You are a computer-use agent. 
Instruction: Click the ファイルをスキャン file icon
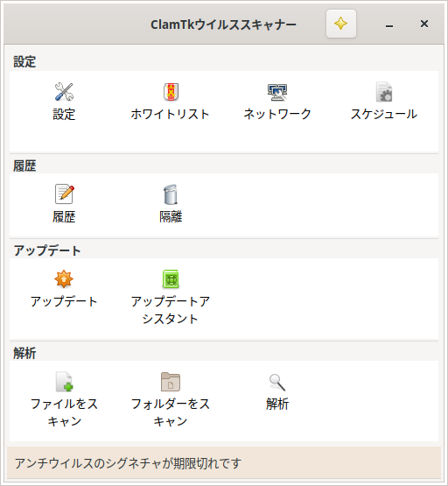64,382
